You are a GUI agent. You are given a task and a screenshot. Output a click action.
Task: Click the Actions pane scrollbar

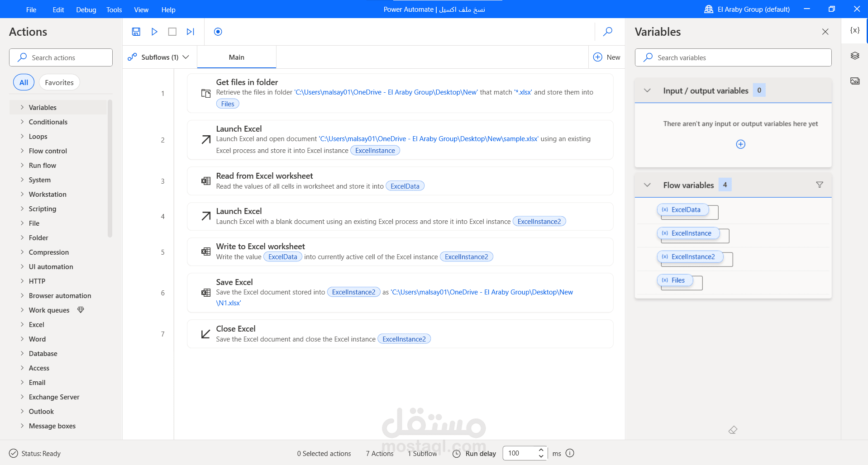[110, 168]
